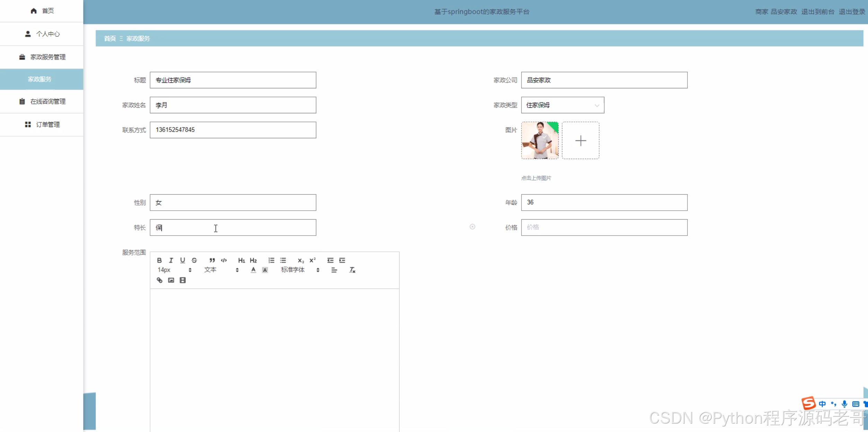This screenshot has width=868, height=432.
Task: Click the strikethrough icon
Action: [x=194, y=260]
